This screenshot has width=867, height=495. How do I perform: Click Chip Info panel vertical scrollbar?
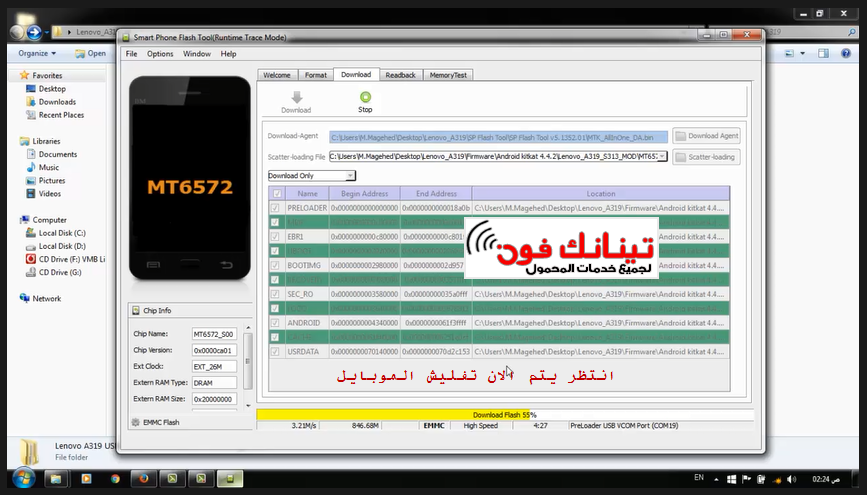248,366
